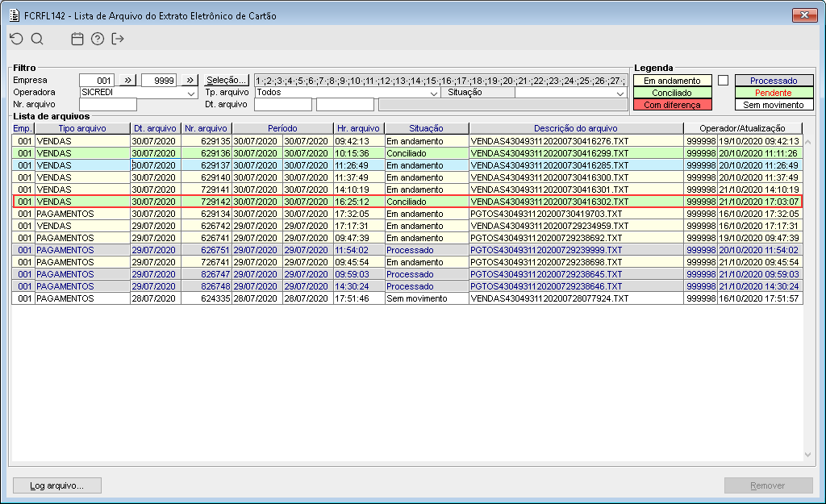Click the lookup button after Empresa 9999
The width and height of the screenshot is (826, 504).
pyautogui.click(x=190, y=80)
